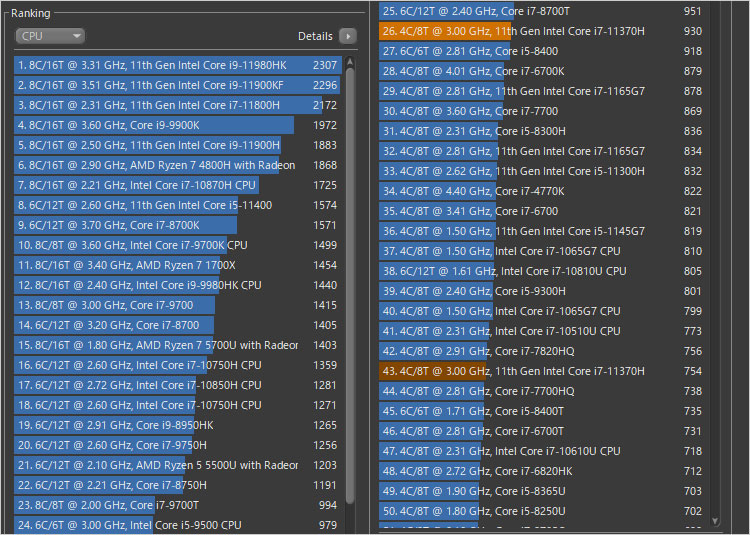Select rank 47 Core i7-10610U row
Screen dimensions: 750x535
coord(543,451)
